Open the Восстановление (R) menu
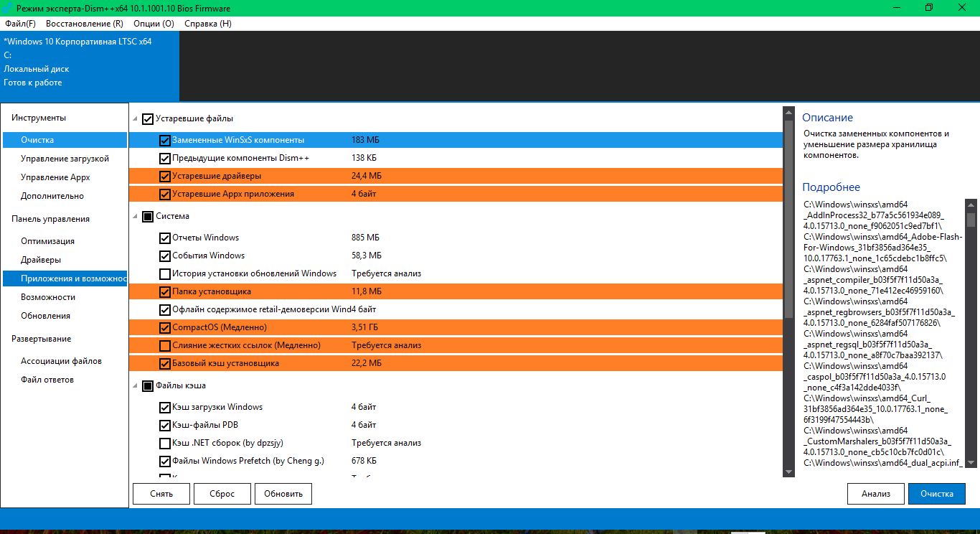Image resolution: width=980 pixels, height=534 pixels. tap(84, 24)
